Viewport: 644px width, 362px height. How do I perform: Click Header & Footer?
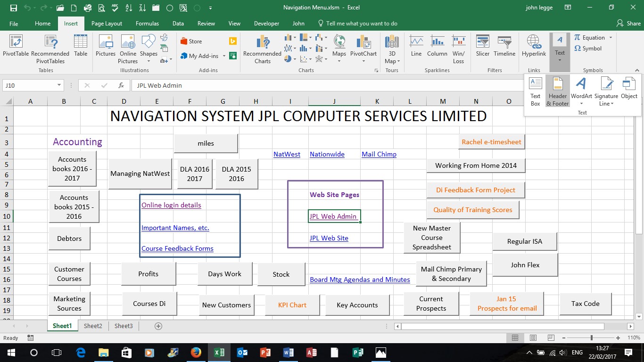pyautogui.click(x=558, y=91)
